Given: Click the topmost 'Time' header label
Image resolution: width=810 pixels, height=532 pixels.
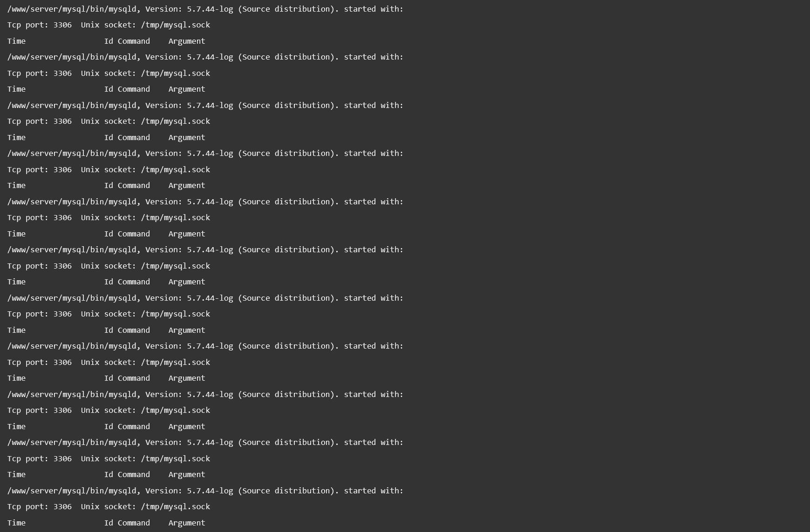Looking at the screenshot, I should [x=16, y=41].
